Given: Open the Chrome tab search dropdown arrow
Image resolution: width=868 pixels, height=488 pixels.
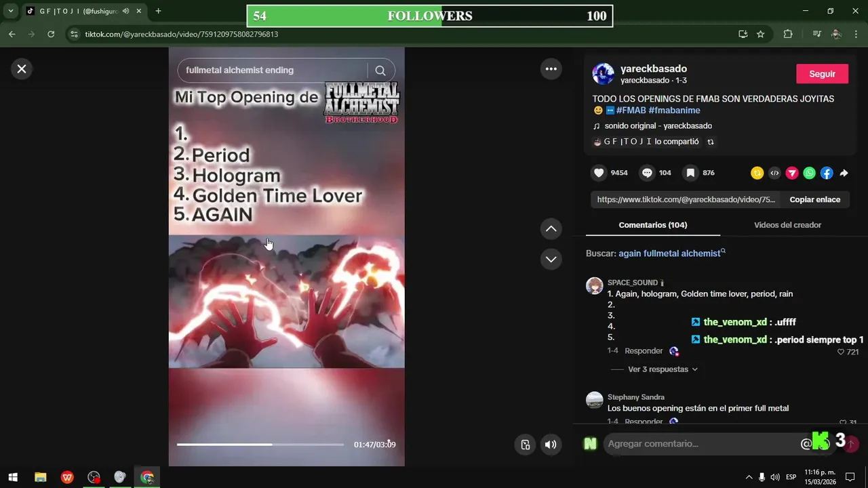Looking at the screenshot, I should coord(11,11).
